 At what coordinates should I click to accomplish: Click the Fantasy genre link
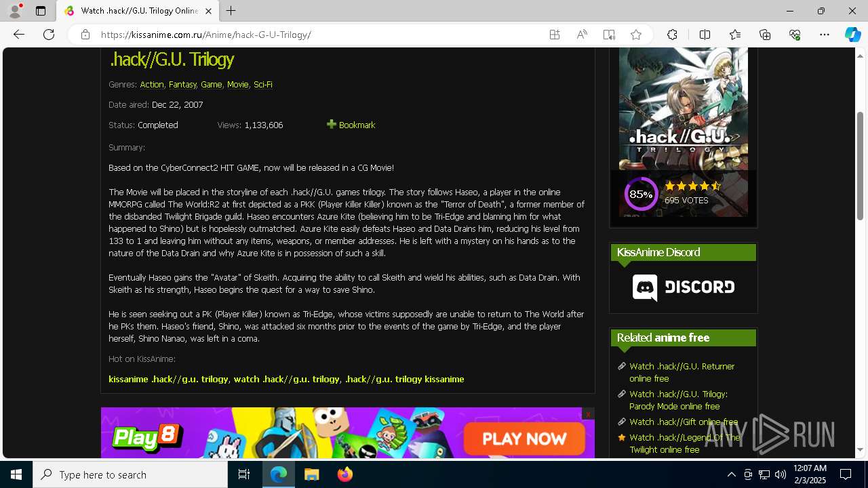pos(182,85)
